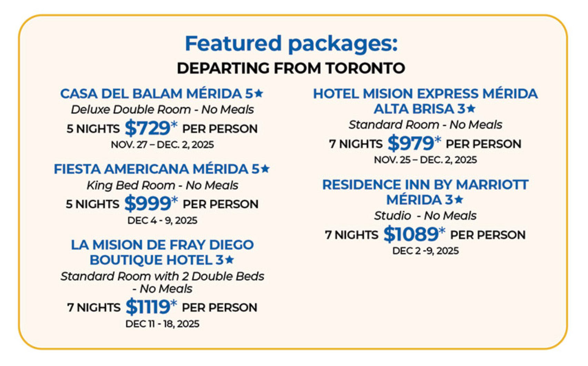Click the Featured packages heading
The width and height of the screenshot is (588, 366).
click(291, 43)
